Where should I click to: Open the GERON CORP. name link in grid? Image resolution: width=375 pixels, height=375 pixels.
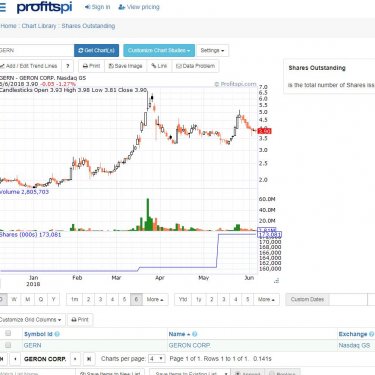(x=190, y=345)
